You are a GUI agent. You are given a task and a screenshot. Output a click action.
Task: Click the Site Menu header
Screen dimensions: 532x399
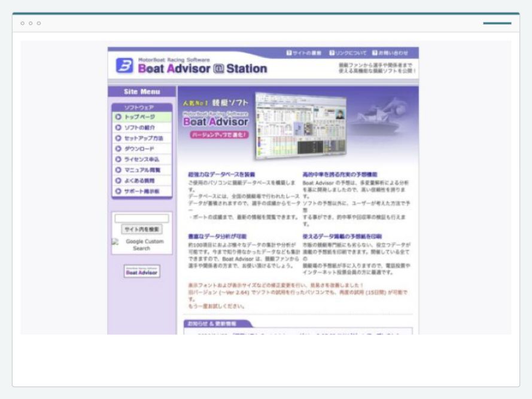point(142,92)
